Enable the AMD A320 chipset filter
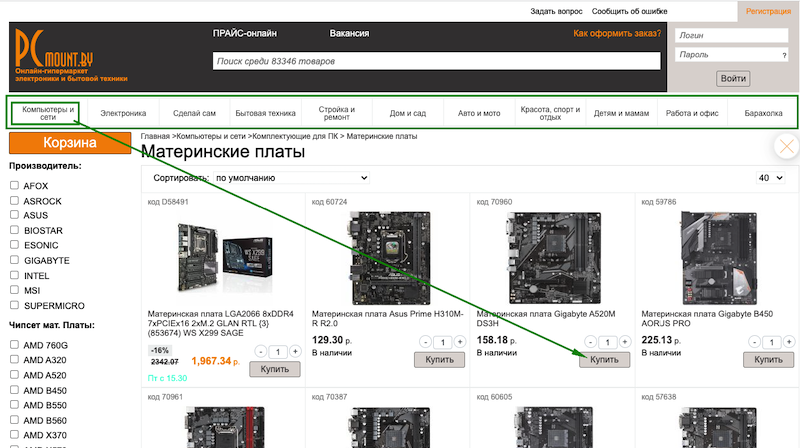The image size is (800, 448). [14, 360]
